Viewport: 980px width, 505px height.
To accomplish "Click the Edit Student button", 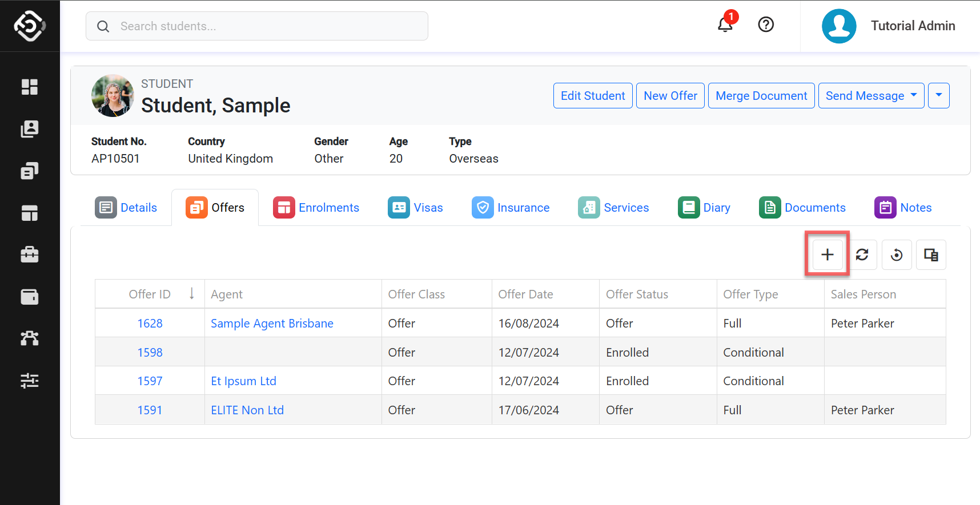I will 592,96.
